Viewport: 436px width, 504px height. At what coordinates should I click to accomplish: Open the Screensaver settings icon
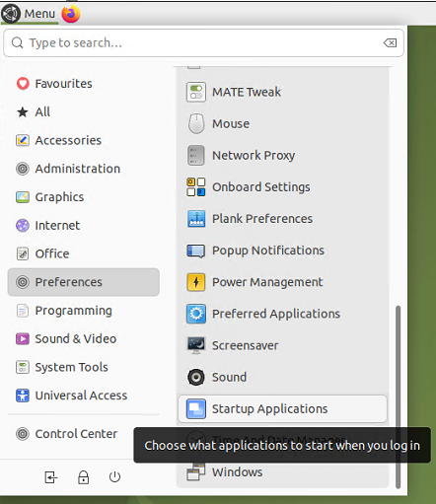tap(196, 345)
